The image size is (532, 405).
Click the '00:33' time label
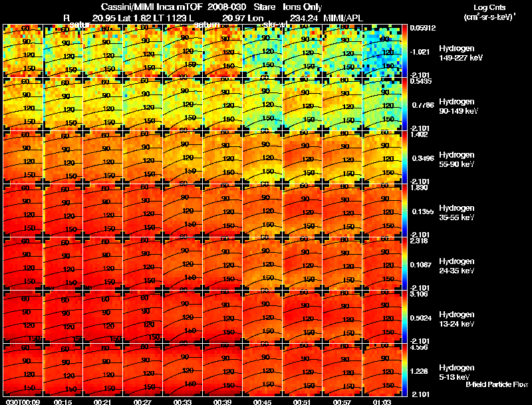coord(182,402)
